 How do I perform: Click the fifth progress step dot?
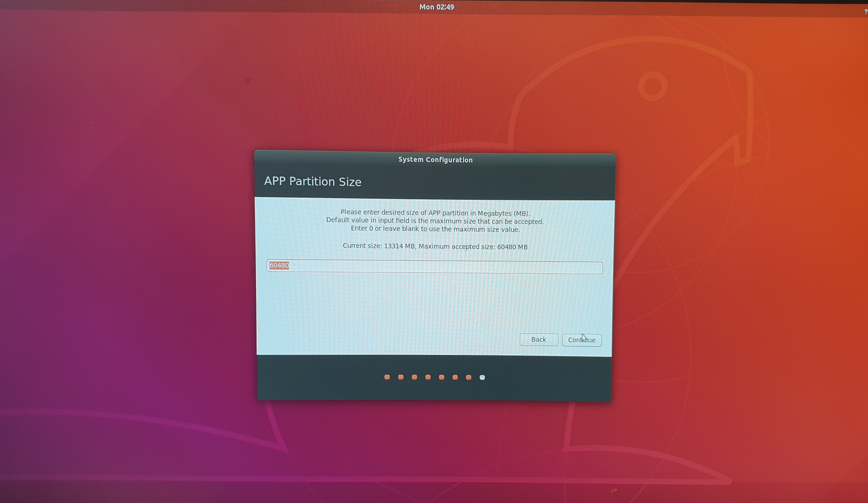click(441, 377)
